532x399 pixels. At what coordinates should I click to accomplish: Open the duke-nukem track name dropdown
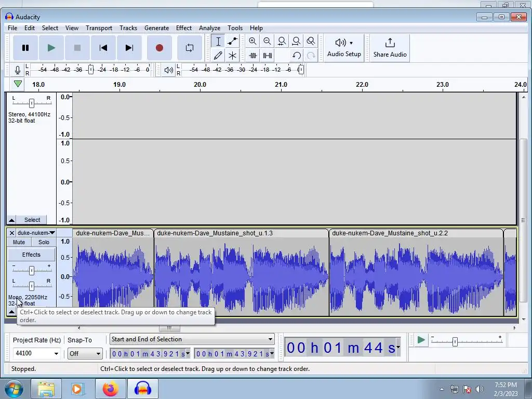click(36, 233)
